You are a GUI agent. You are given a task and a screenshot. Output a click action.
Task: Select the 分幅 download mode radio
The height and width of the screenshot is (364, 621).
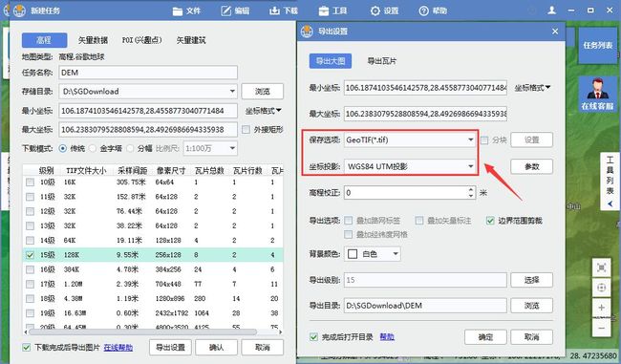pyautogui.click(x=130, y=148)
